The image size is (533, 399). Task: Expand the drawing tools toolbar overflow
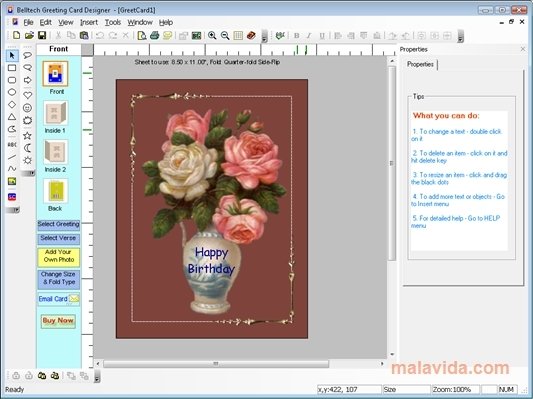point(13,210)
